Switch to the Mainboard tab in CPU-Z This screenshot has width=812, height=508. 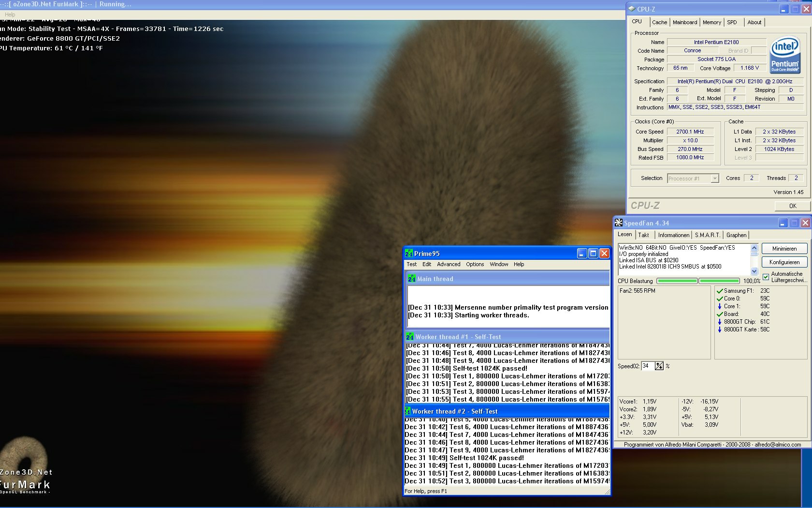point(685,22)
